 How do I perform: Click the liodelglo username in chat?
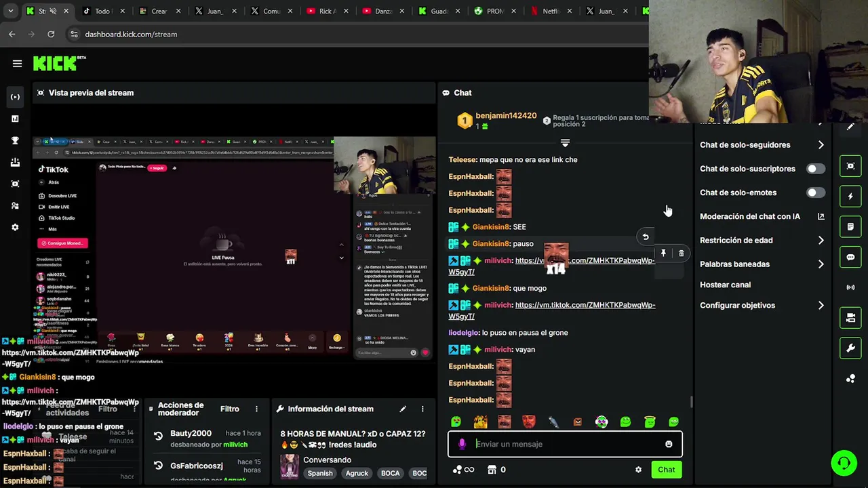click(x=464, y=333)
